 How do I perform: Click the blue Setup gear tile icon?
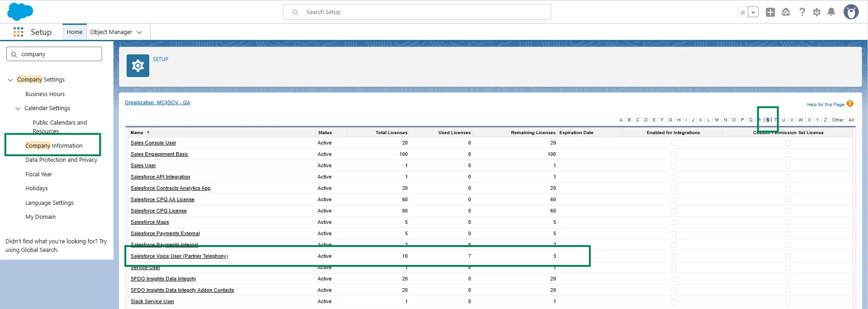pos(138,66)
